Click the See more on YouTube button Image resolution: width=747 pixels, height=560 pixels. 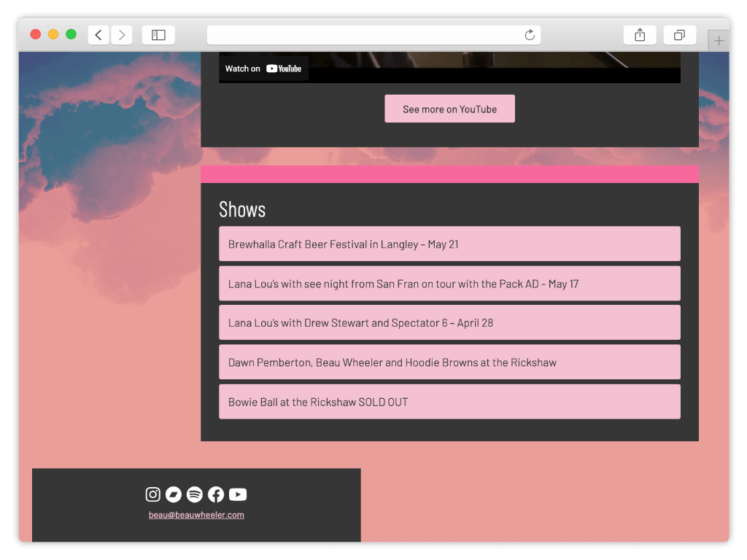coord(449,109)
